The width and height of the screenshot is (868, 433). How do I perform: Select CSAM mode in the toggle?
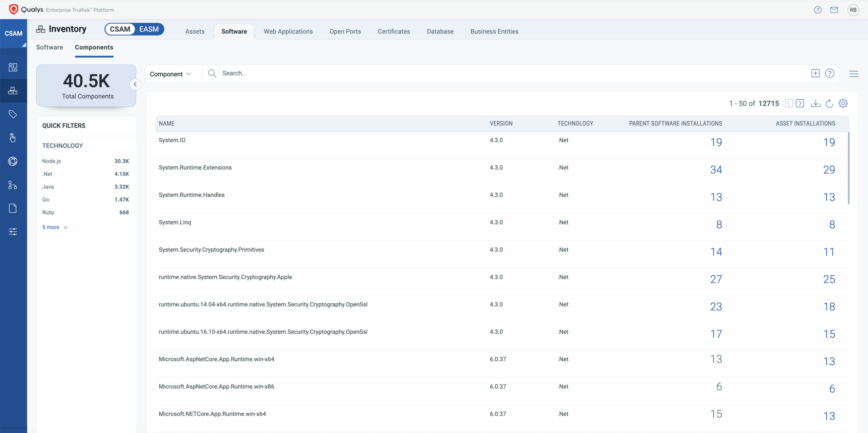click(x=120, y=29)
